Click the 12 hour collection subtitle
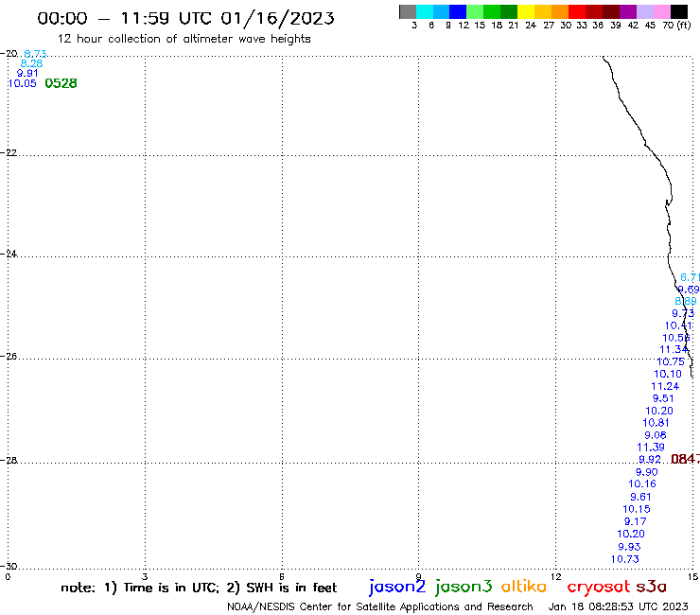 click(x=184, y=39)
